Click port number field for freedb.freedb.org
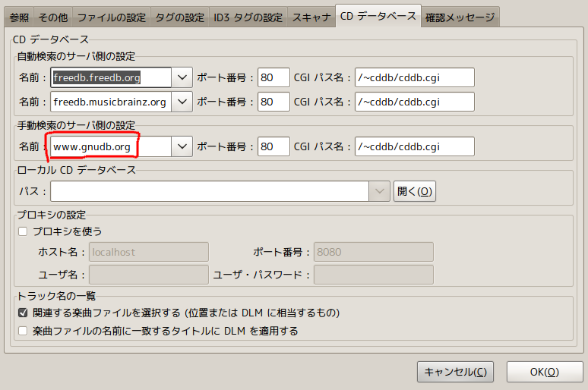Image resolution: width=588 pixels, height=390 pixels. 273,77
